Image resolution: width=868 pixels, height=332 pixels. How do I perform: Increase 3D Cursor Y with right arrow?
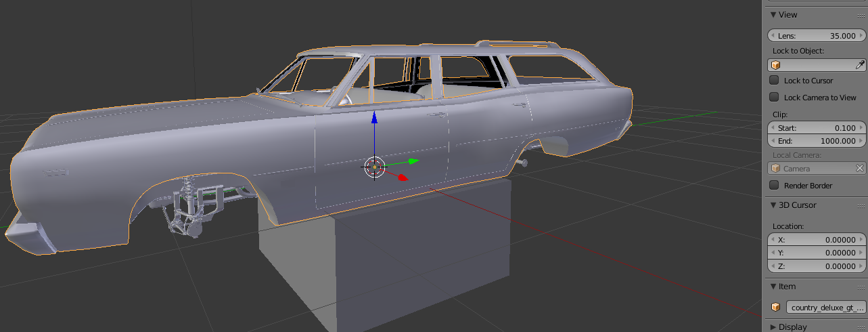pyautogui.click(x=861, y=253)
